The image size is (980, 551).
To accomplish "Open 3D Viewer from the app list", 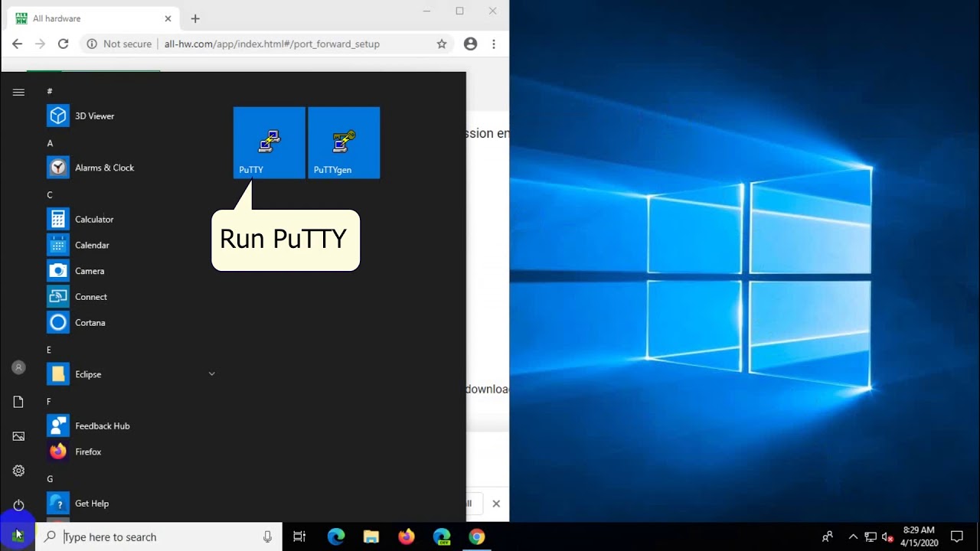I will 94,116.
